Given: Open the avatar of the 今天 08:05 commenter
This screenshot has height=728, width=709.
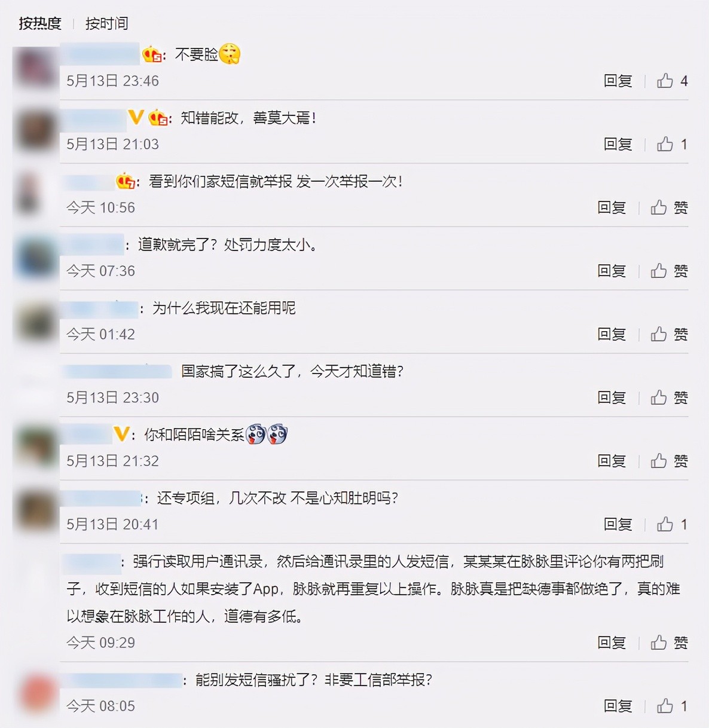Looking at the screenshot, I should point(37,692).
